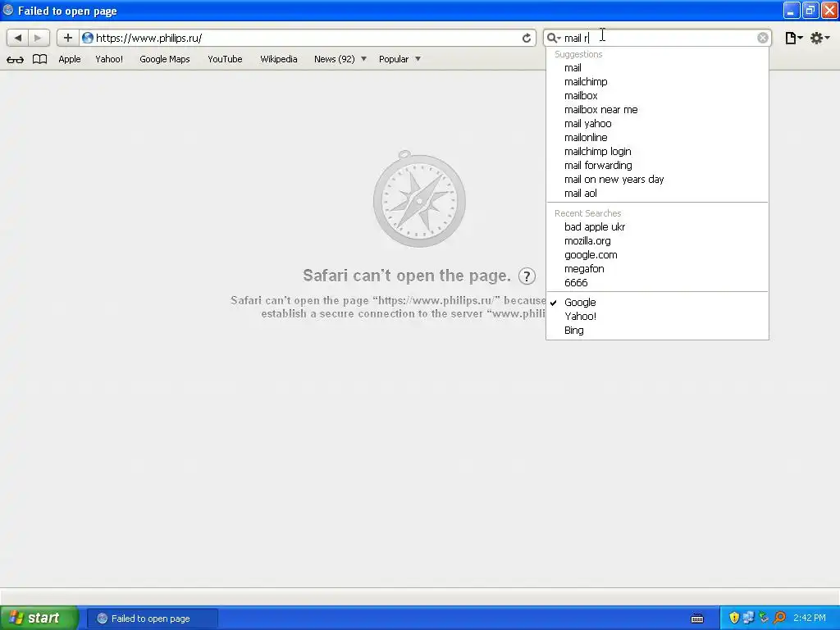Open the Apple bookmark
This screenshot has width=840, height=630.
[x=70, y=59]
